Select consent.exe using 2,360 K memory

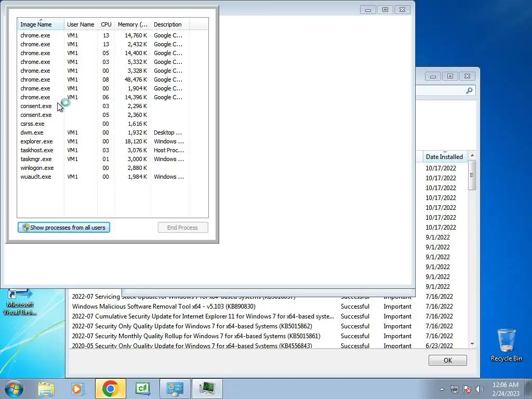(113, 115)
